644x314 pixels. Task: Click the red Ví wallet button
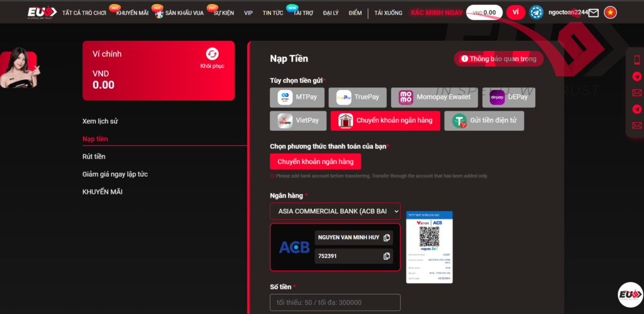click(x=516, y=13)
